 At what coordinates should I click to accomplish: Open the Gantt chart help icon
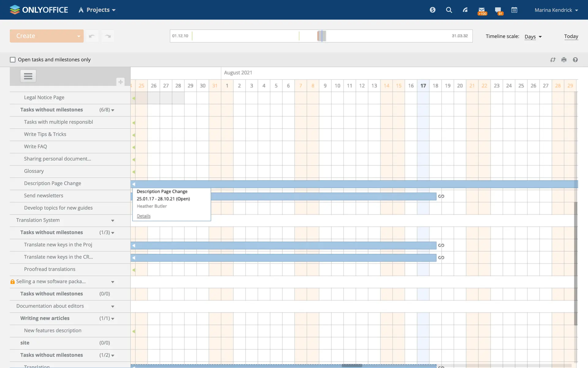coord(575,59)
